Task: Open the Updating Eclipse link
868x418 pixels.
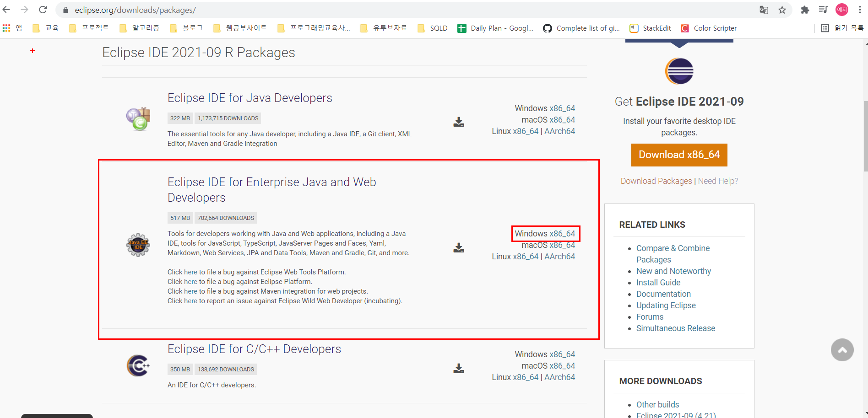Action: (x=666, y=305)
